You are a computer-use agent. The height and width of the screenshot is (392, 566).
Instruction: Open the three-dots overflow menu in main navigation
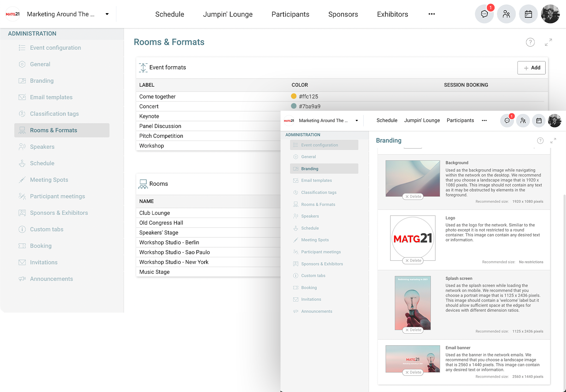coord(432,14)
